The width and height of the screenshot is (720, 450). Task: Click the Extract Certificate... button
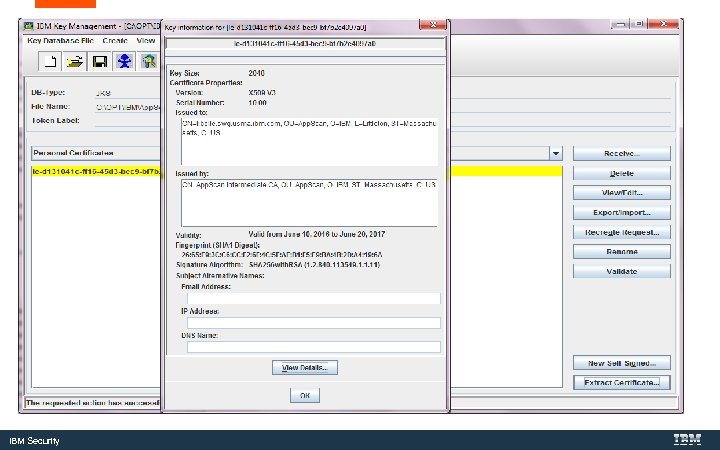pos(622,382)
